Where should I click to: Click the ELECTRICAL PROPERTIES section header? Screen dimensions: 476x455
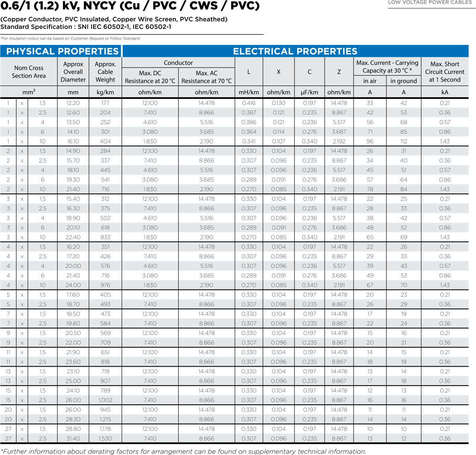point(295,51)
